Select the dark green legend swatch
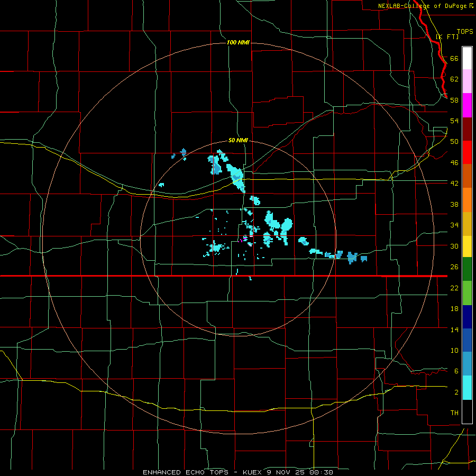The image size is (476, 476). click(467, 269)
